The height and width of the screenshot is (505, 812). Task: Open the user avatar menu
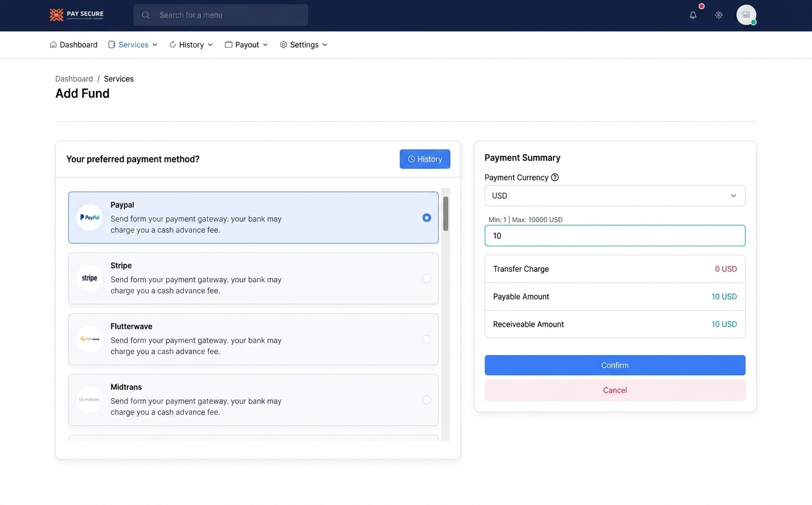point(746,15)
